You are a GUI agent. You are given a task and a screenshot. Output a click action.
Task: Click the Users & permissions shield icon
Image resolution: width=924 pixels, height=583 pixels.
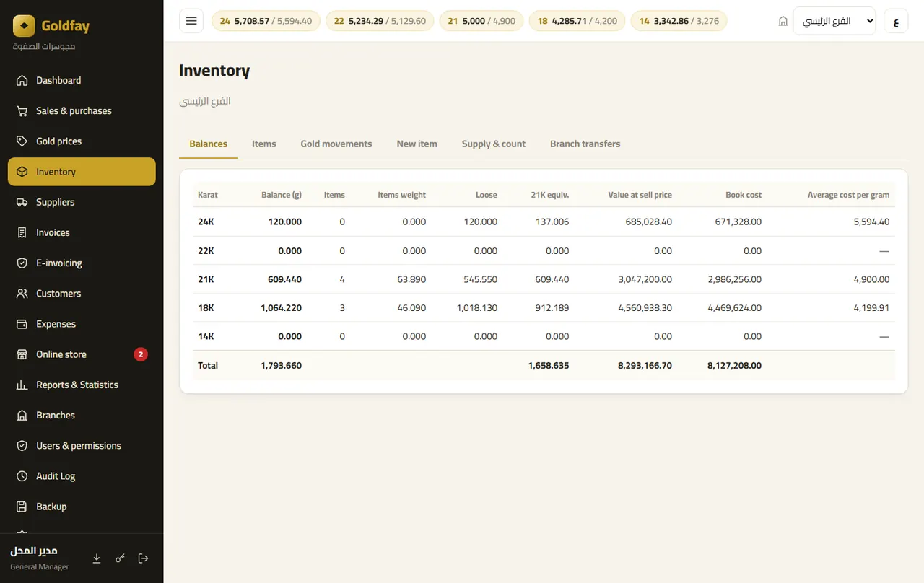tap(22, 445)
